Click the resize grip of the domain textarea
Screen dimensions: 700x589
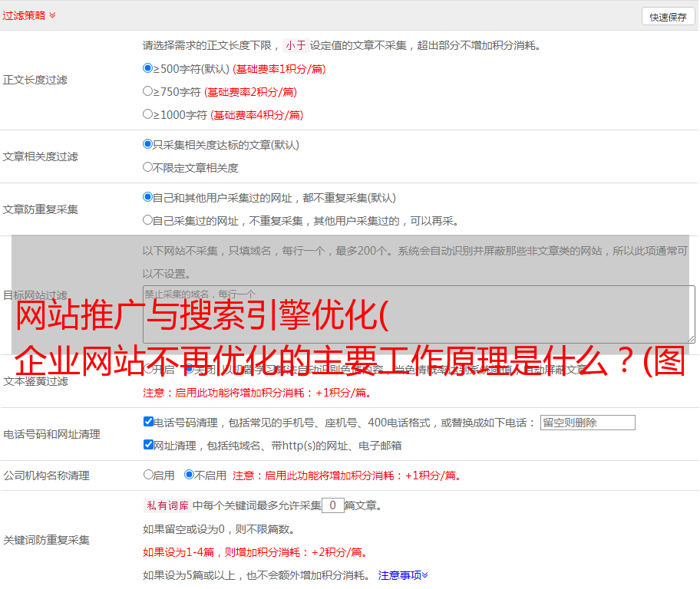point(691,339)
